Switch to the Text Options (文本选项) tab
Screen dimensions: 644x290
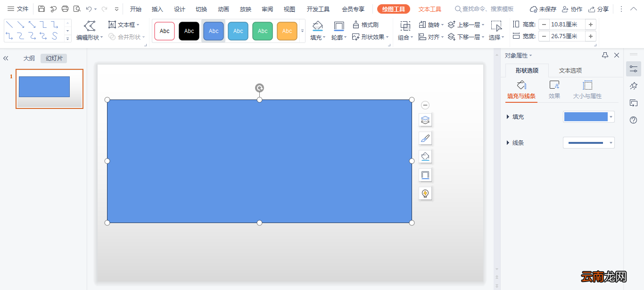(x=570, y=71)
